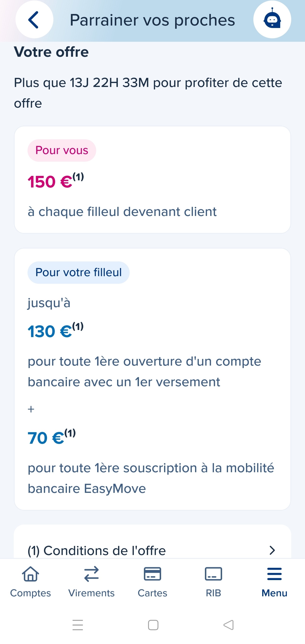Tap the 130 € account opening amount

(x=50, y=331)
